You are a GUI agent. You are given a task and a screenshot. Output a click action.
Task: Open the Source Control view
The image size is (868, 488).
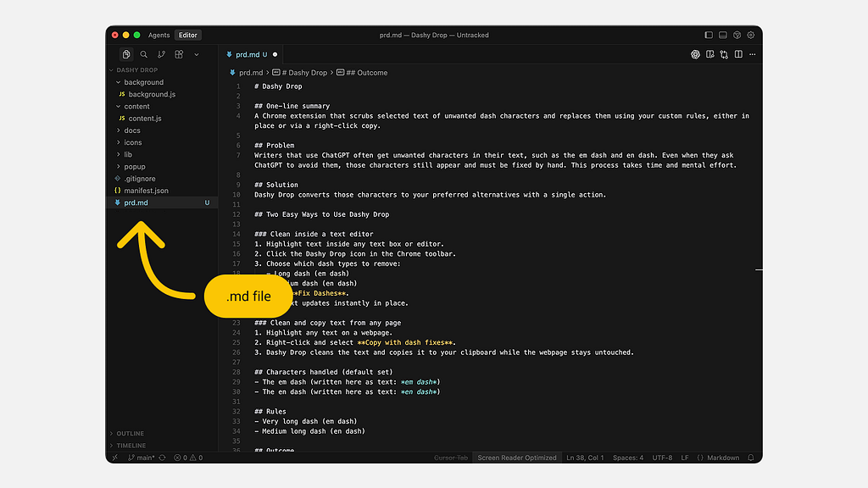[161, 54]
